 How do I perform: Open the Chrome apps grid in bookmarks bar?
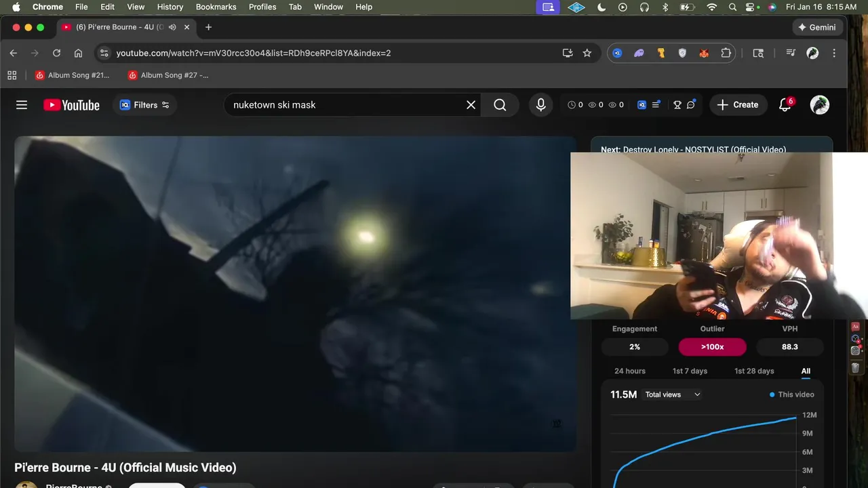point(12,75)
